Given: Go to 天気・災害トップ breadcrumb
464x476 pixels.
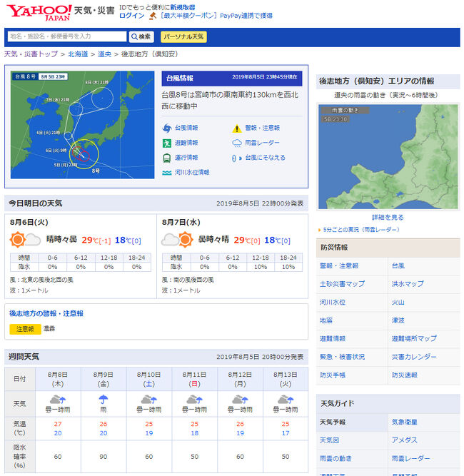Looking at the screenshot, I should tap(31, 54).
